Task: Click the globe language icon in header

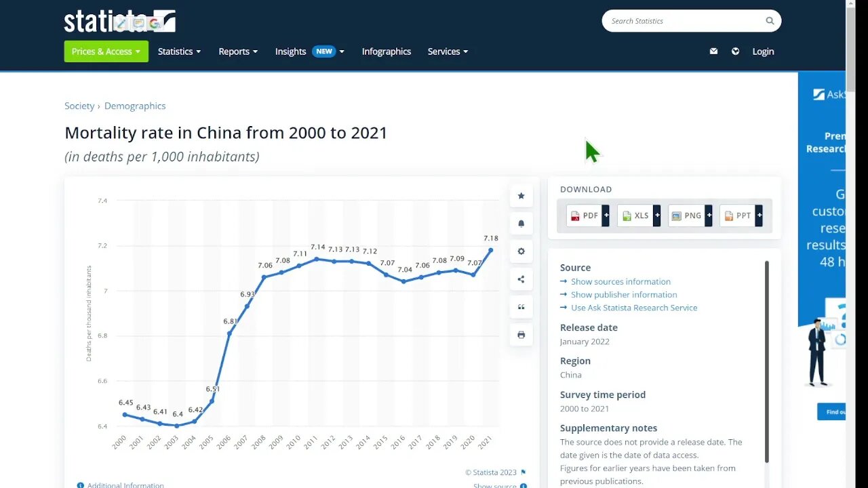Action: (735, 52)
